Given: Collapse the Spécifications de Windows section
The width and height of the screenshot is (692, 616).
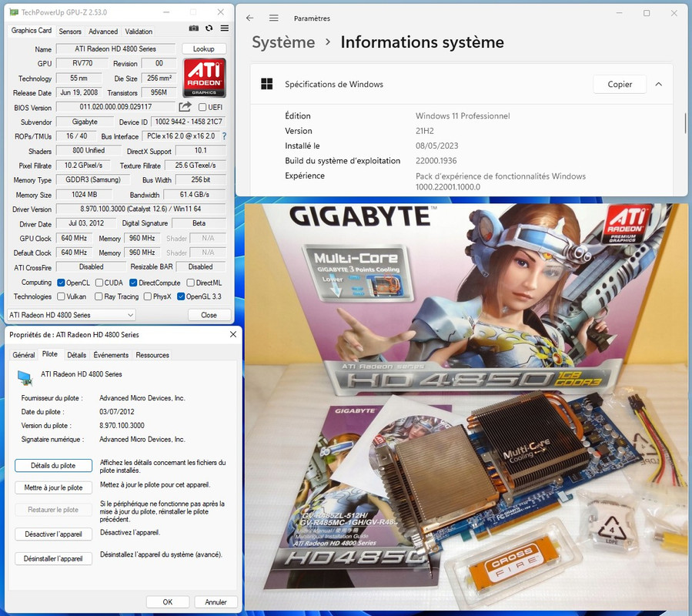Looking at the screenshot, I should coord(659,84).
